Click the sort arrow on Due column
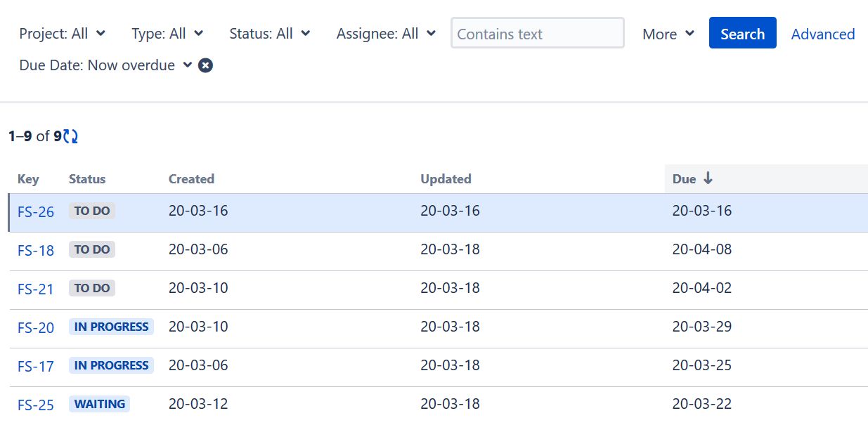The width and height of the screenshot is (868, 425). (708, 178)
